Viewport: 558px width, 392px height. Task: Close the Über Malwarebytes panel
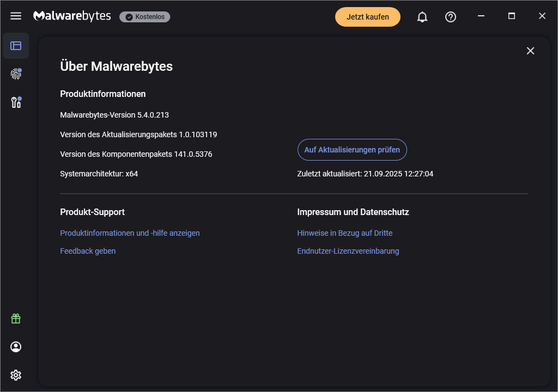(530, 51)
